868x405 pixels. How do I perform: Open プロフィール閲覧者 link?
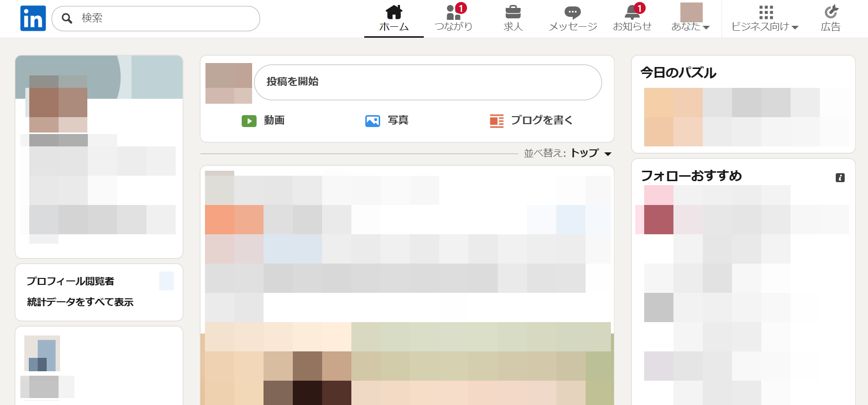(70, 281)
